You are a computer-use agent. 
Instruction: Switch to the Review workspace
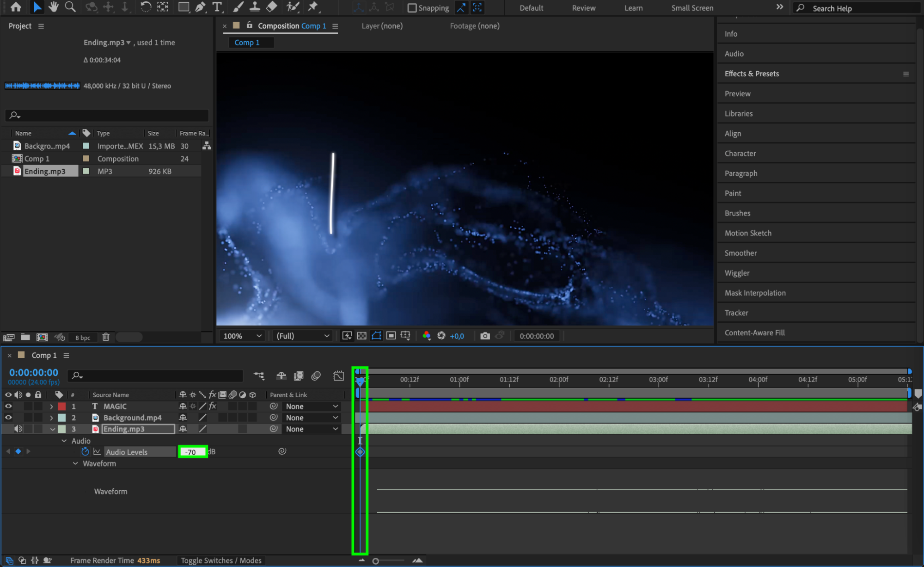(x=583, y=8)
